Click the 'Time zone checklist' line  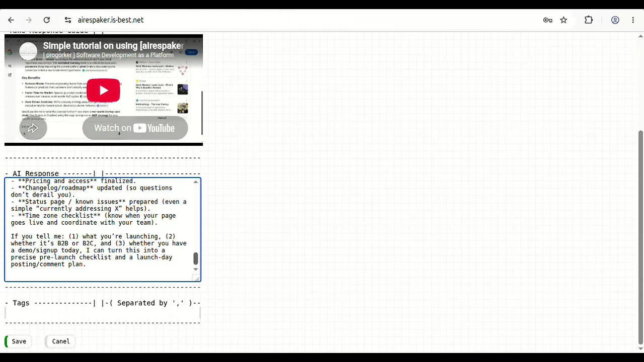tap(94, 219)
